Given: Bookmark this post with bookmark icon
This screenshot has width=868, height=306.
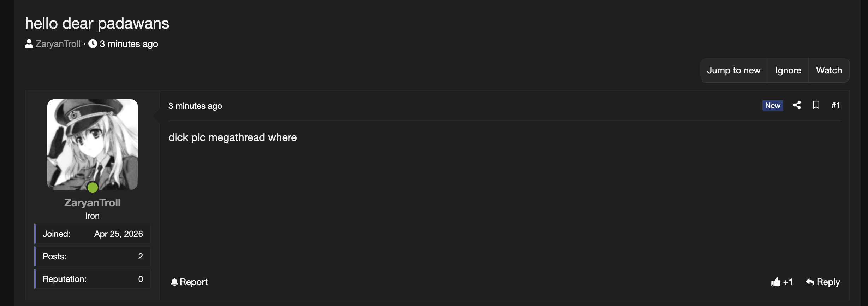Looking at the screenshot, I should pyautogui.click(x=816, y=105).
